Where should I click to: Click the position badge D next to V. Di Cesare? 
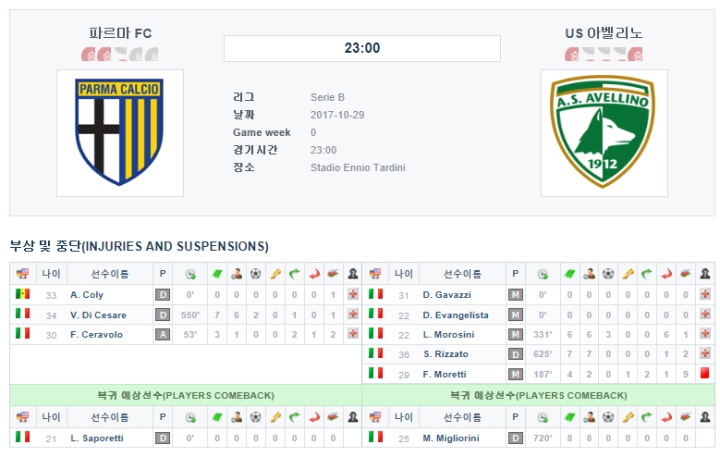pyautogui.click(x=163, y=315)
